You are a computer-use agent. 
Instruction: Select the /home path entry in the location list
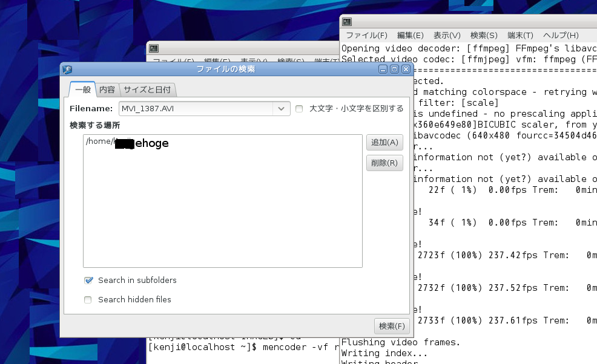pos(127,143)
